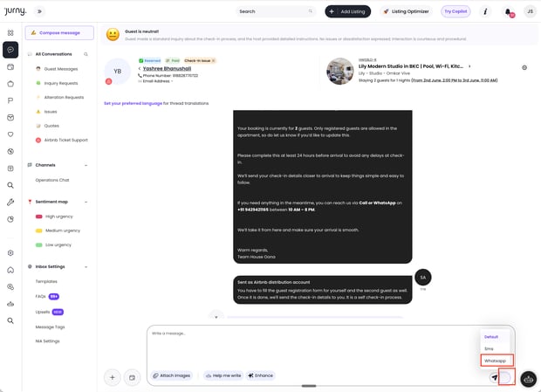Viewport: 541px width, 392px height.
Task: Click the magnifier icon in top Search field
Action: point(310,11)
